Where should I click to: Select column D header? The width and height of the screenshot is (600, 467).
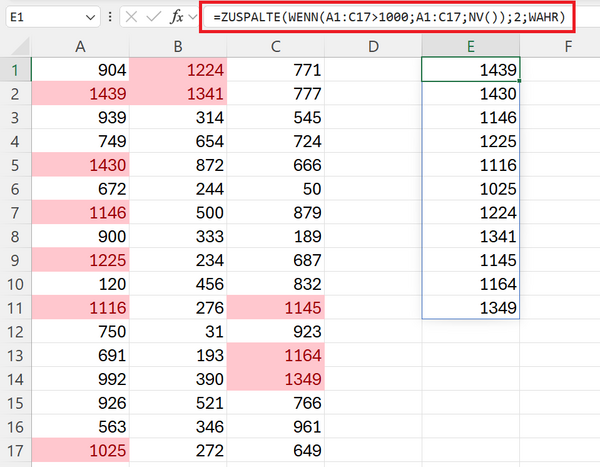(373, 46)
